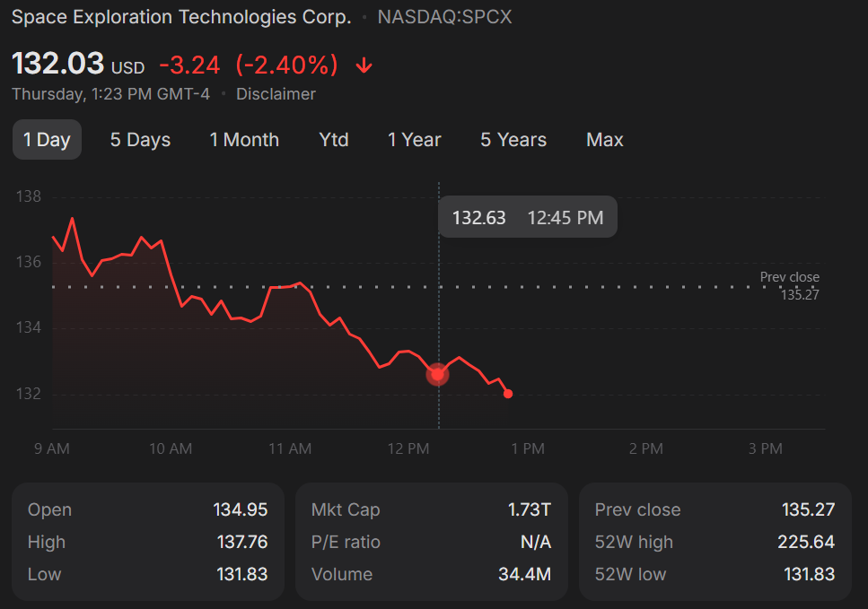
Task: Switch chart to 1 Month view
Action: (x=244, y=139)
